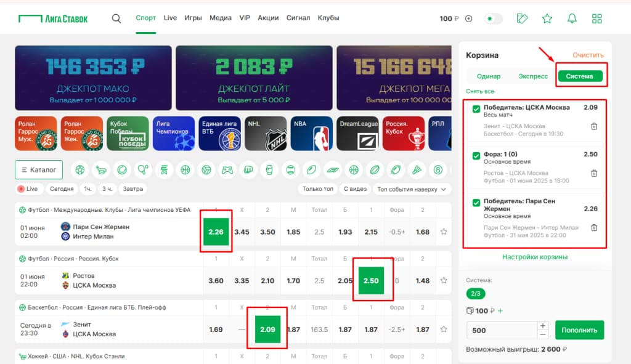Open the Медиа menu item

coord(221,18)
